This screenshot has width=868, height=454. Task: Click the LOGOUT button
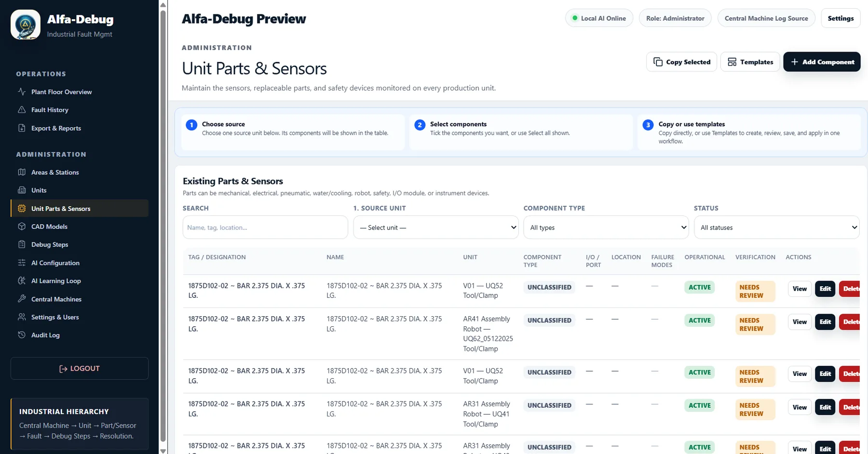[x=80, y=368]
